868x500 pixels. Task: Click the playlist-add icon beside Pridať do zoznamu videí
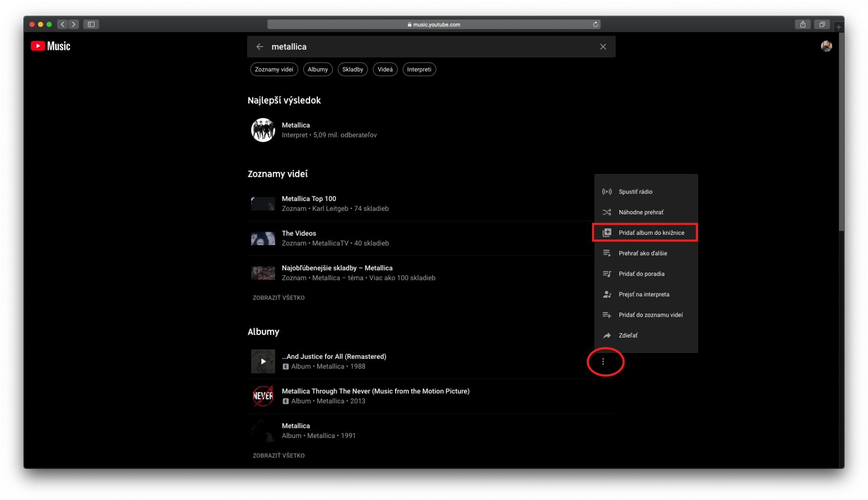click(607, 315)
